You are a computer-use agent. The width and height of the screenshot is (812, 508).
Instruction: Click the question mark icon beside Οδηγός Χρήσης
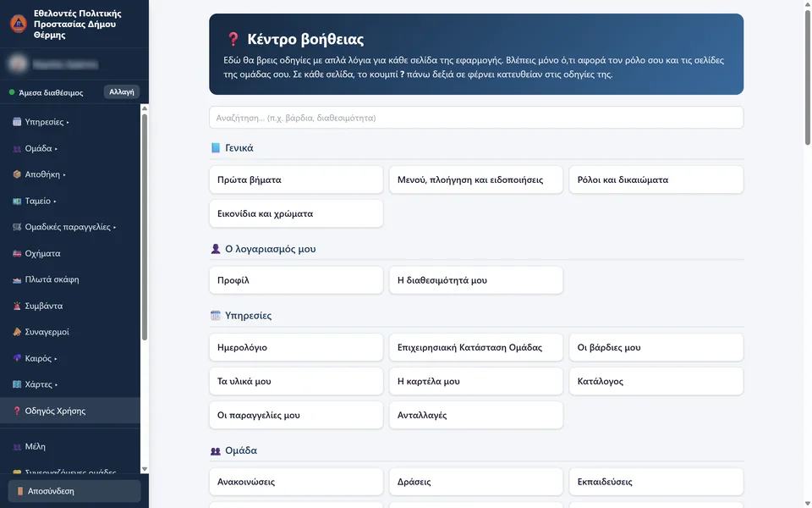point(17,411)
